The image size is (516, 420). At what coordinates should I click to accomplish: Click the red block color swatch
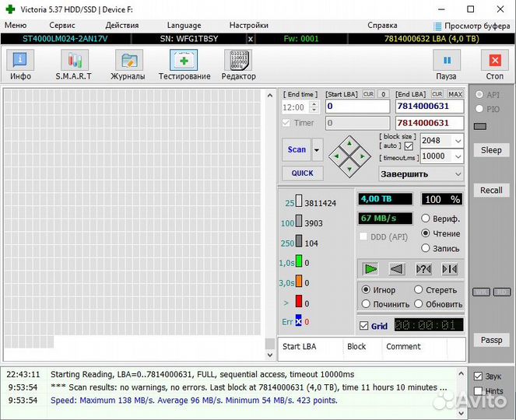click(x=298, y=302)
